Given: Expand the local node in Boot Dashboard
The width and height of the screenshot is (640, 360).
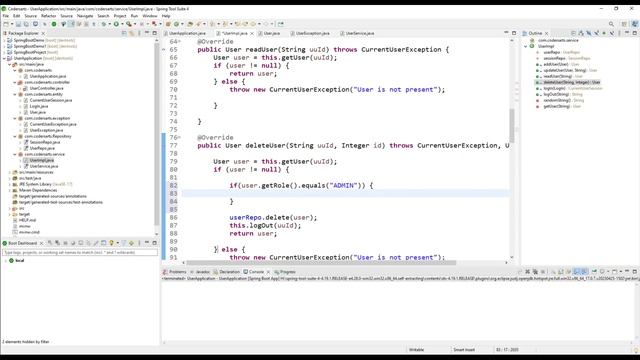Looking at the screenshot, I should tap(6, 260).
